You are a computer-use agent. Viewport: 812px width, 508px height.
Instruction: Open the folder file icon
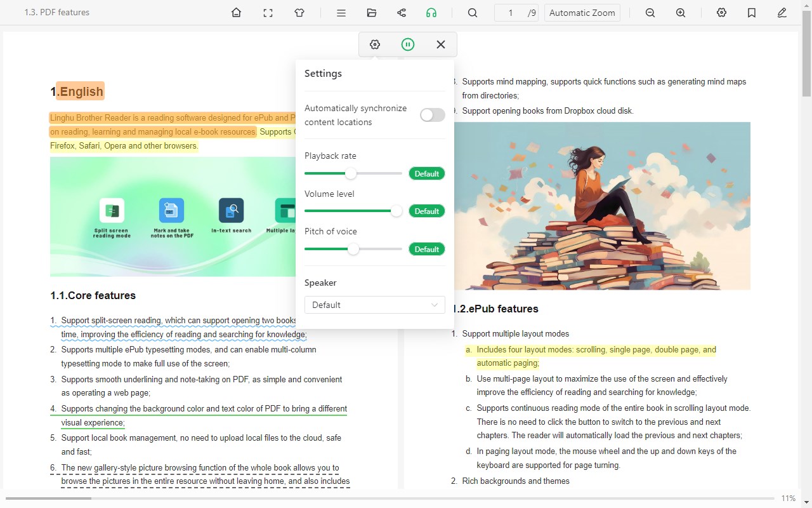pyautogui.click(x=372, y=13)
